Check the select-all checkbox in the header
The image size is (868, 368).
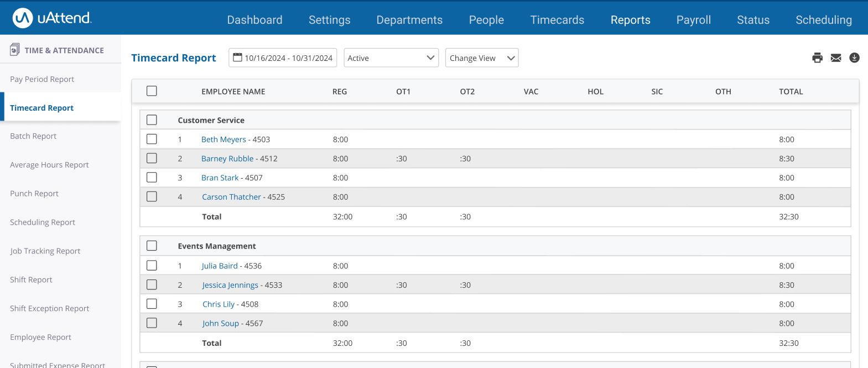point(152,91)
